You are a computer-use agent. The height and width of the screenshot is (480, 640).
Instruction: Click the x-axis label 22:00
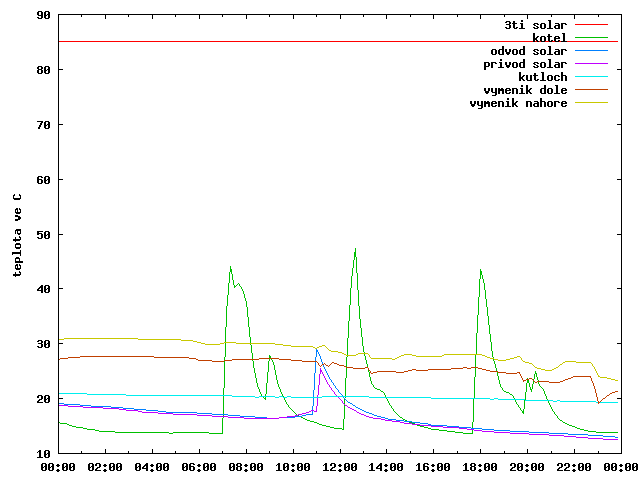click(x=574, y=467)
